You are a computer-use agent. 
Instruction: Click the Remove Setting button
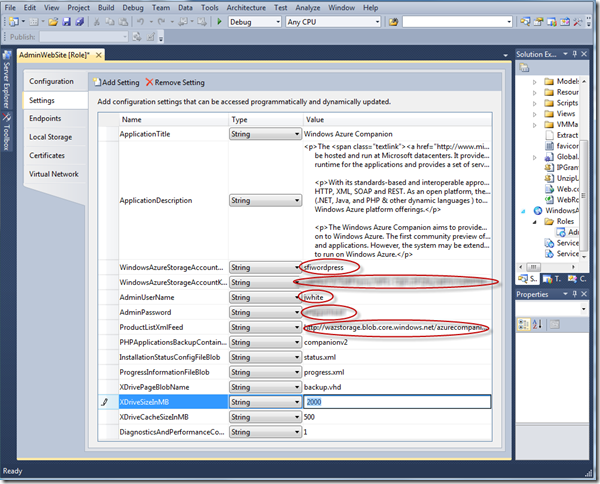(175, 82)
